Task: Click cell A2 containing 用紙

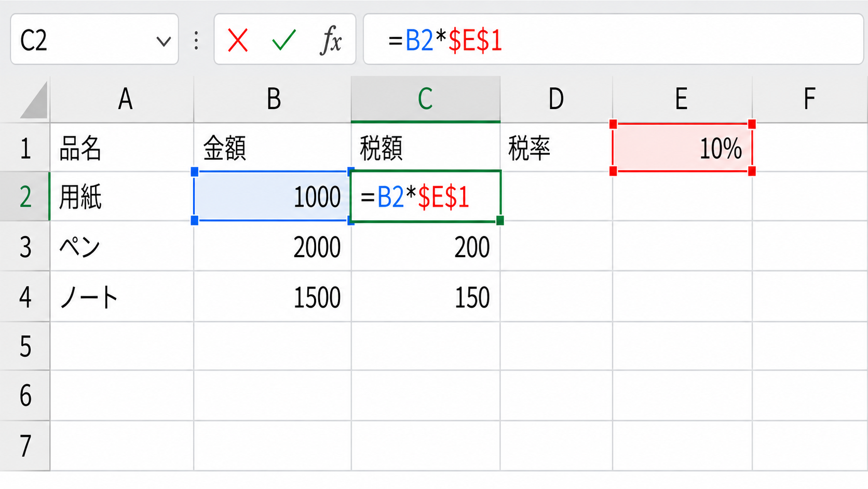Action: [122, 196]
